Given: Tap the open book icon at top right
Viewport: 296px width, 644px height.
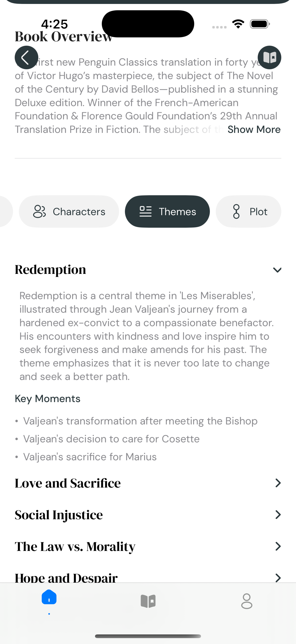Looking at the screenshot, I should point(269,57).
